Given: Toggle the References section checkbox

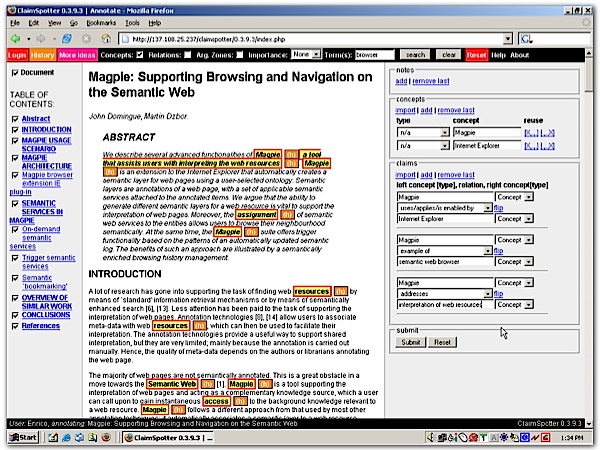Looking at the screenshot, I should 15,326.
